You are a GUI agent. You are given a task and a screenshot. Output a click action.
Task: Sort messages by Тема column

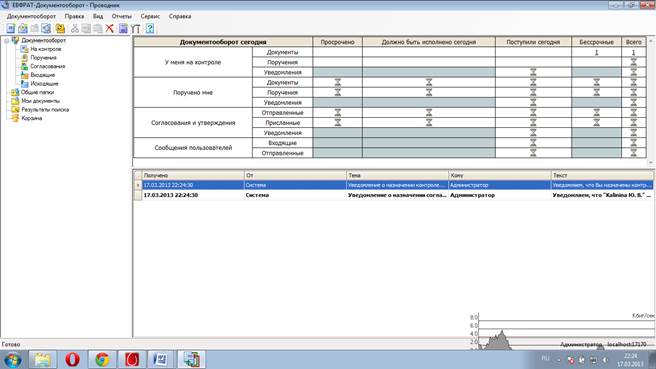pyautogui.click(x=397, y=175)
